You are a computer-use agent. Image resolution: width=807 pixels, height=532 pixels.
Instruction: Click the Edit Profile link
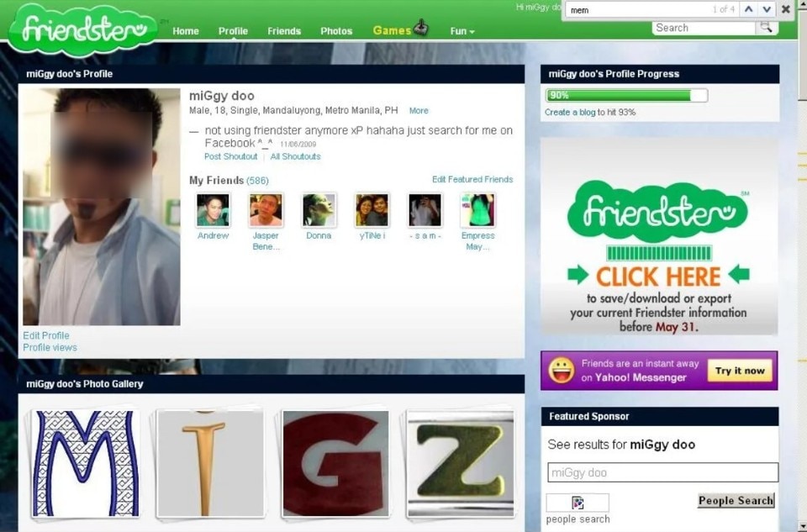[x=46, y=335]
